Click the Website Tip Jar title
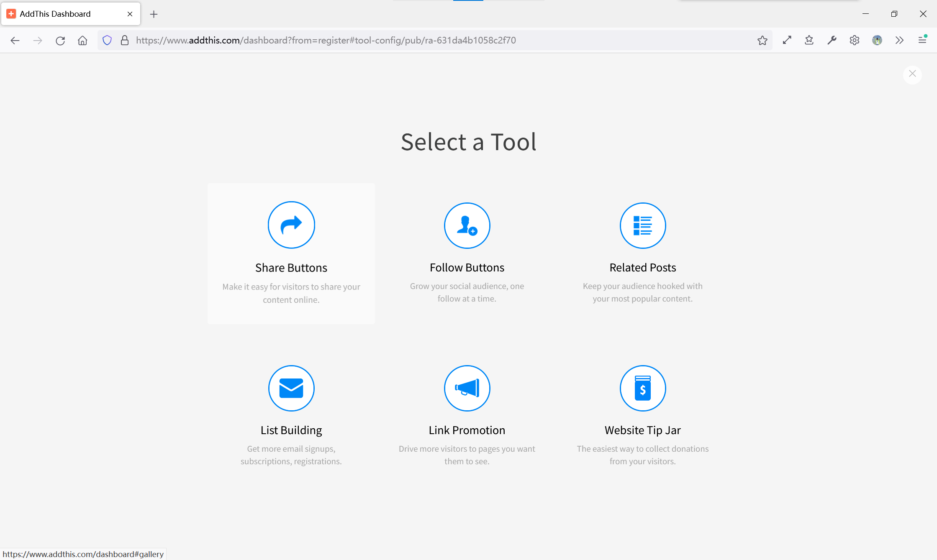The width and height of the screenshot is (937, 560). [642, 430]
